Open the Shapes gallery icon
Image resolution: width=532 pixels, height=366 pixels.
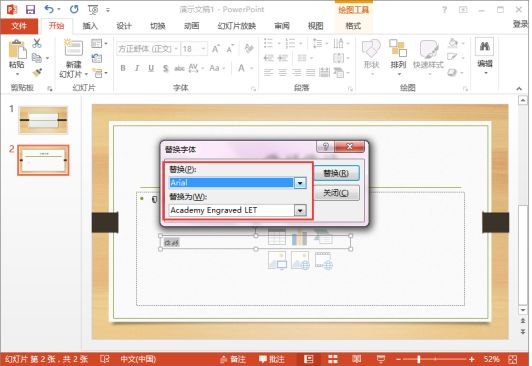point(371,49)
